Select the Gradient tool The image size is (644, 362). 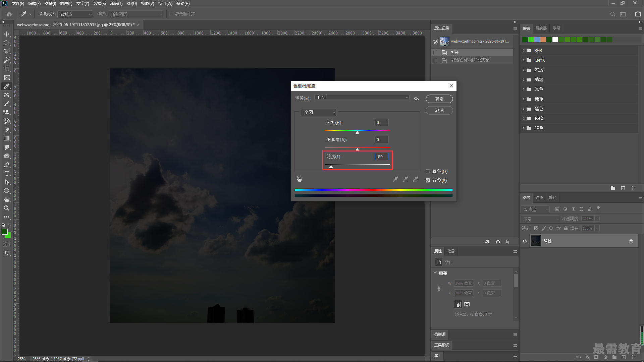pos(7,138)
